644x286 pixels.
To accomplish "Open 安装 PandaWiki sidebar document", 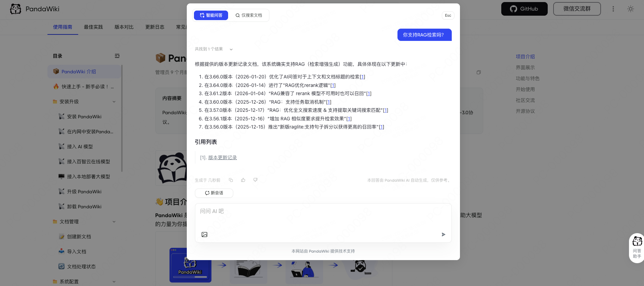I will coord(84,117).
